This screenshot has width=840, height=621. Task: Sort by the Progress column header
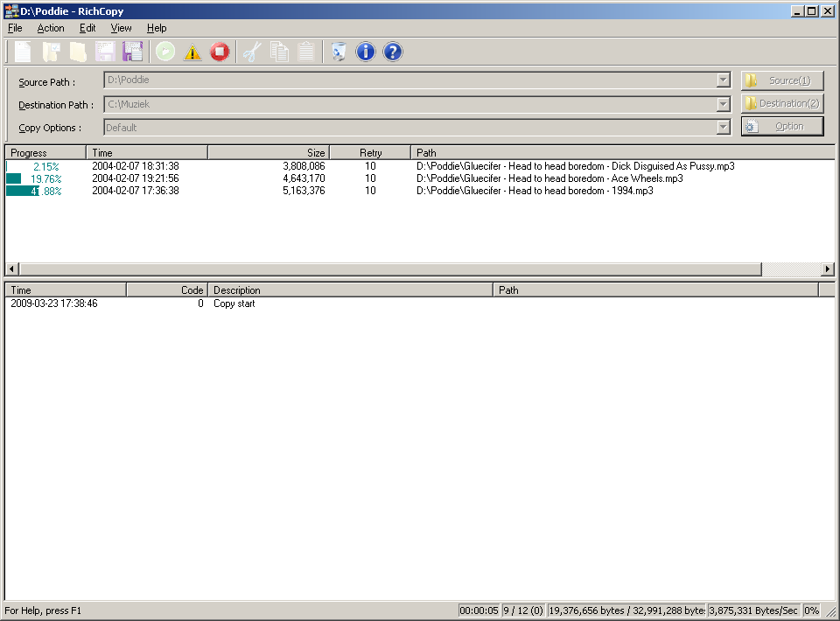45,152
